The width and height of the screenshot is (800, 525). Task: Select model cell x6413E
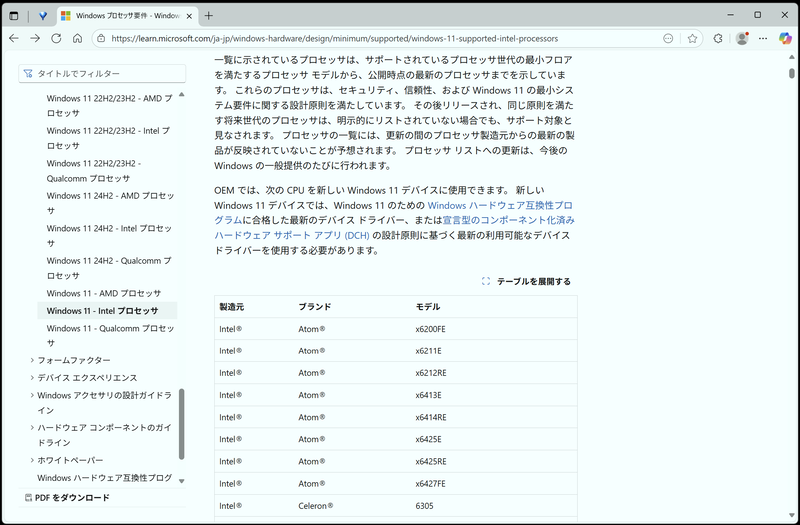[x=428, y=395]
